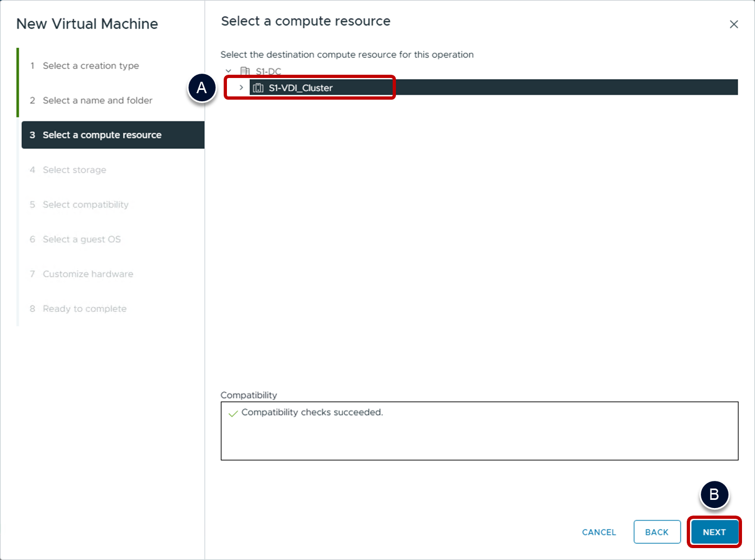Close the New Virtual Machine dialog
This screenshot has height=560, width=755.
pyautogui.click(x=733, y=24)
